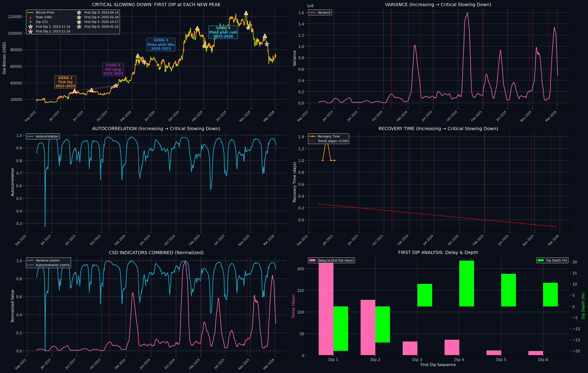Click the SÓNG 1 Tích lũy annotation box

pyautogui.click(x=65, y=82)
